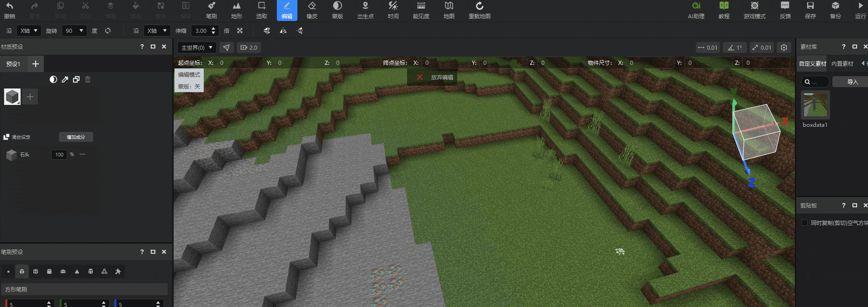Add a material with the plus tile
The height and width of the screenshot is (307, 868).
point(30,97)
